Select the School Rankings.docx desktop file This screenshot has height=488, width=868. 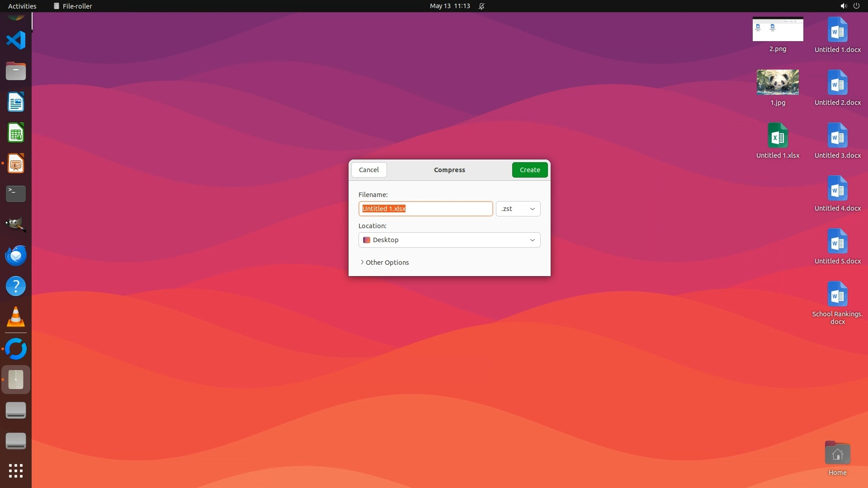click(837, 295)
